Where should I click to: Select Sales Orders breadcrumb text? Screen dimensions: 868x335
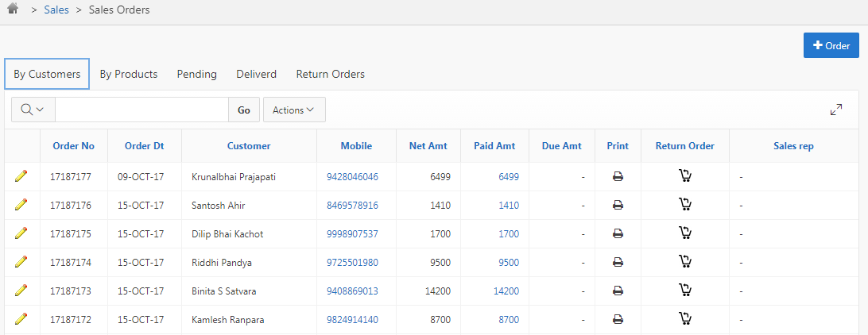click(x=119, y=10)
